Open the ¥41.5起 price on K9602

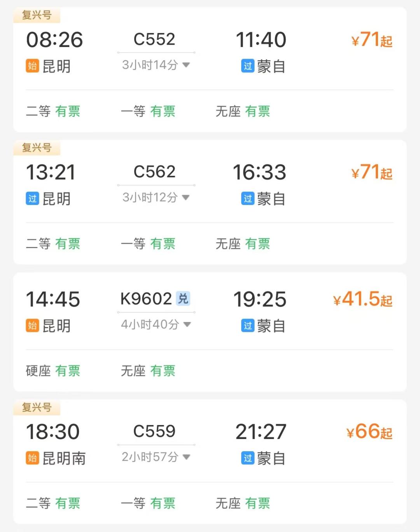pos(362,299)
